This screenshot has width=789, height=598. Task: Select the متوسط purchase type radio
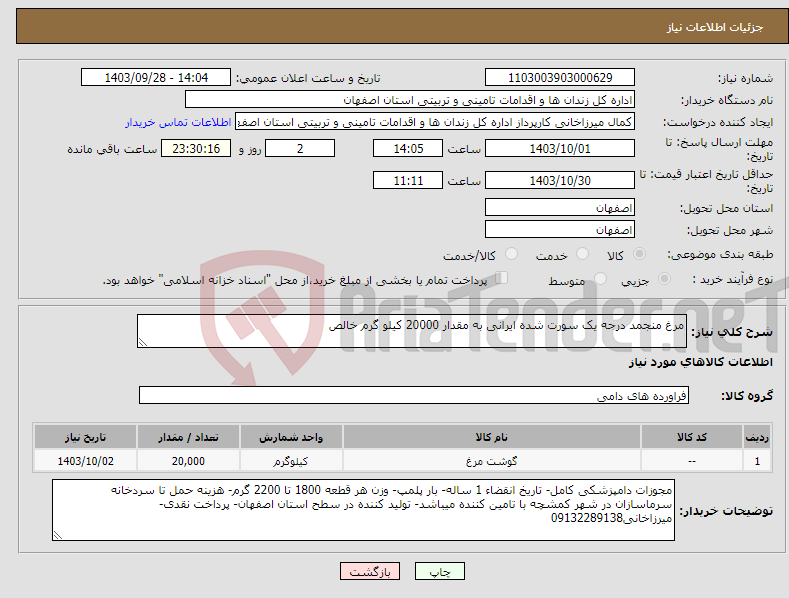point(600,278)
